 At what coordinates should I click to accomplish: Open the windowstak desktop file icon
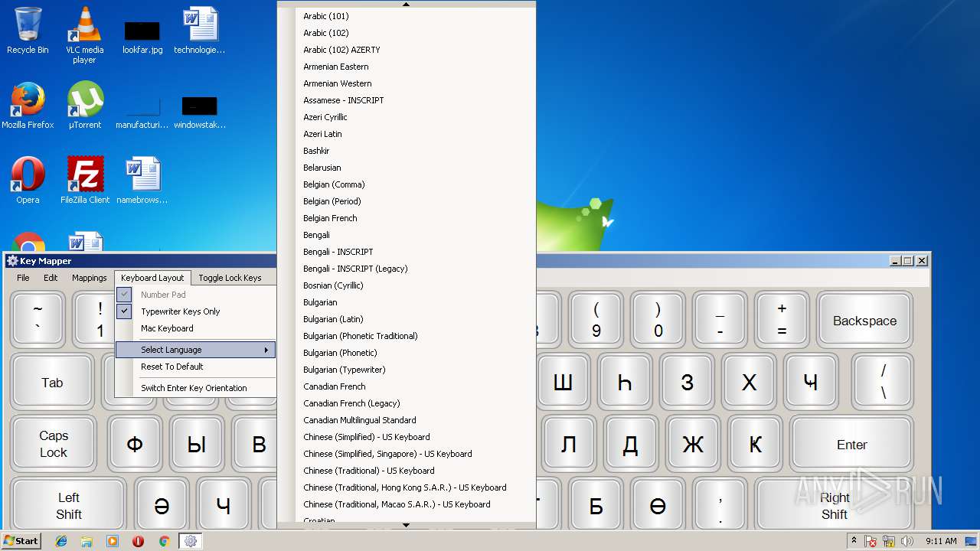point(200,112)
